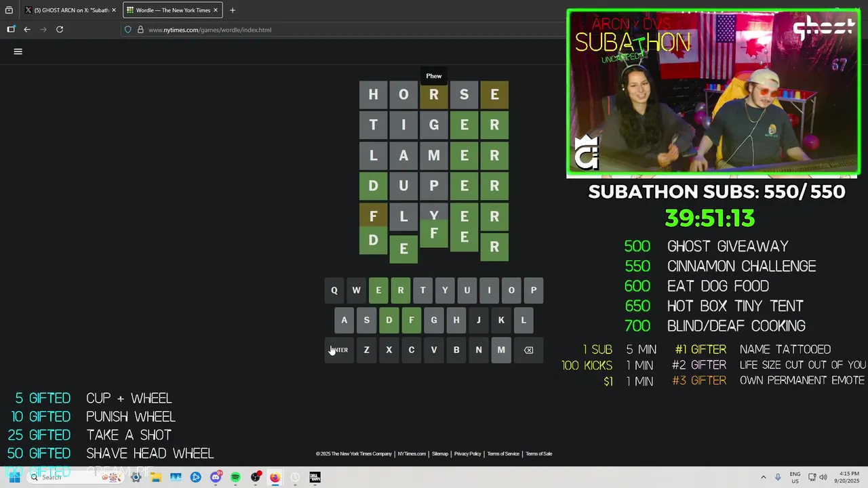Open the Terms of Sale link
868x488 pixels.
click(x=539, y=454)
